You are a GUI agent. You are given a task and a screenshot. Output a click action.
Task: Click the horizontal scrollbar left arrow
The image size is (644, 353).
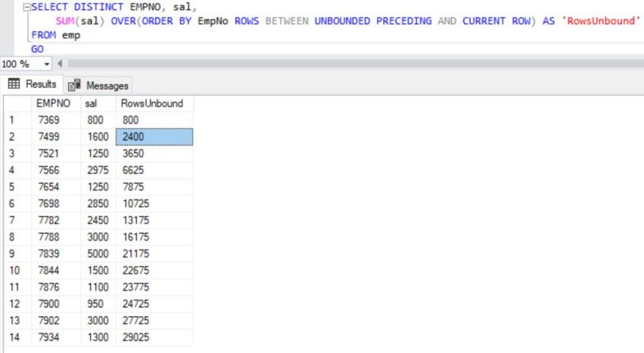tap(60, 62)
